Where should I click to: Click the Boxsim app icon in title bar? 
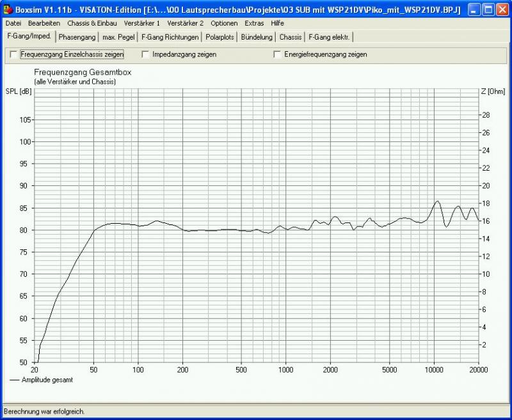pos(8,10)
